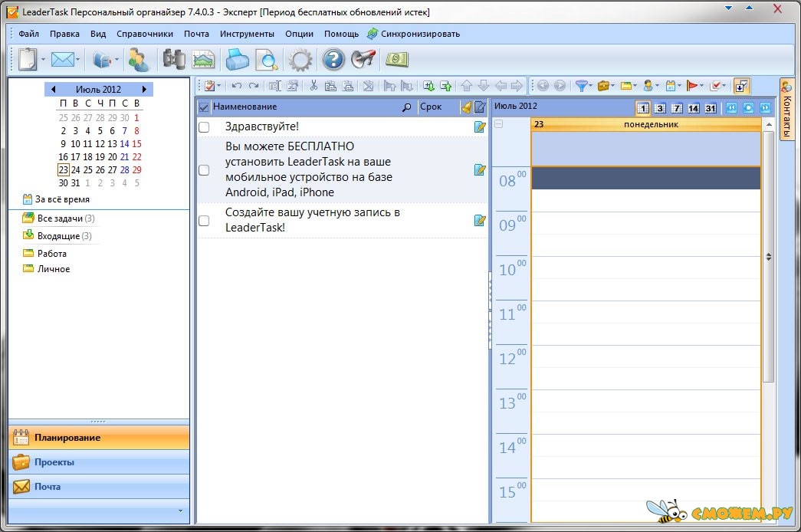This screenshot has height=532, width=801.
Task: Open dropdown arrow next to new task clipboard
Action: tap(43, 60)
